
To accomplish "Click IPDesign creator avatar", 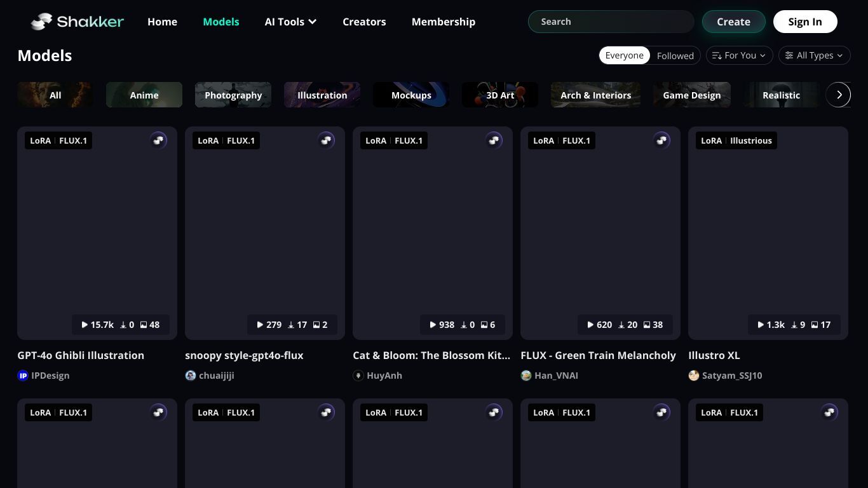I will point(23,376).
